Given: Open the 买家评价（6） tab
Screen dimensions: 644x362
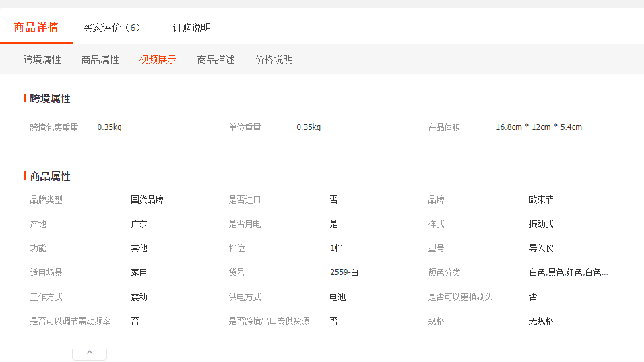Looking at the screenshot, I should click(112, 28).
